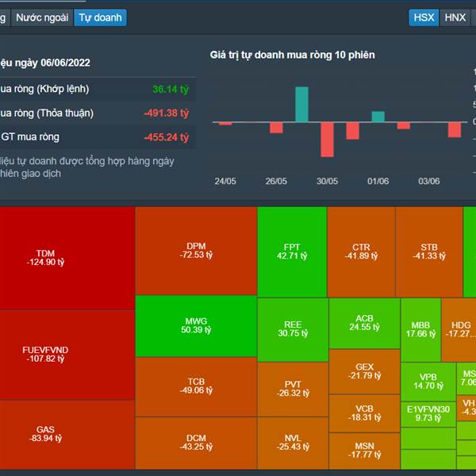Open the GEX -21.79 tỷ tile
The width and height of the screenshot is (476, 476).
365,371
